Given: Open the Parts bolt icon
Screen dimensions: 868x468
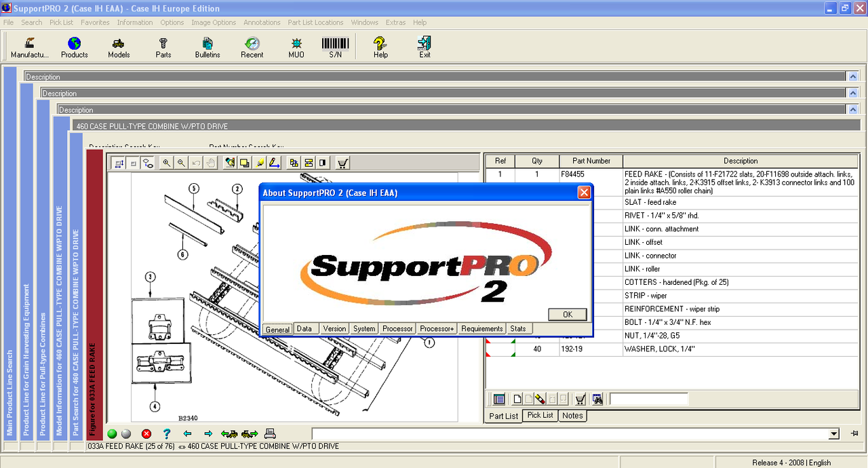Looking at the screenshot, I should (163, 47).
